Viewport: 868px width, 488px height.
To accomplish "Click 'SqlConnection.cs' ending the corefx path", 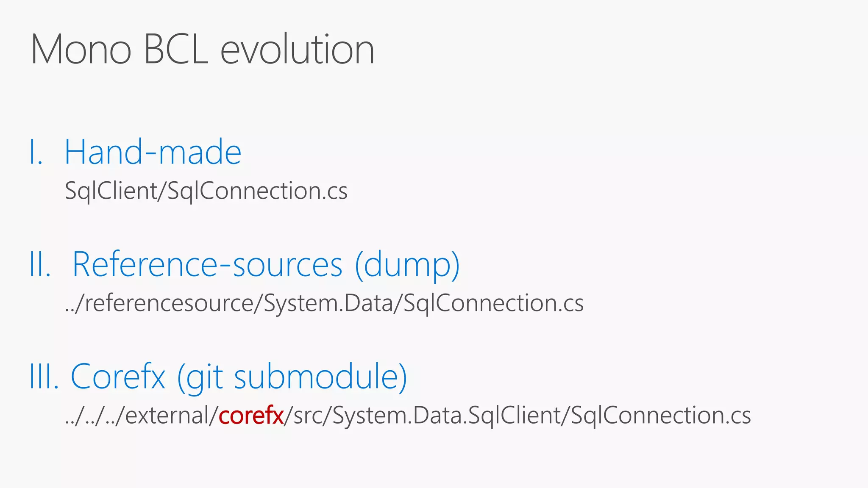I will (661, 416).
